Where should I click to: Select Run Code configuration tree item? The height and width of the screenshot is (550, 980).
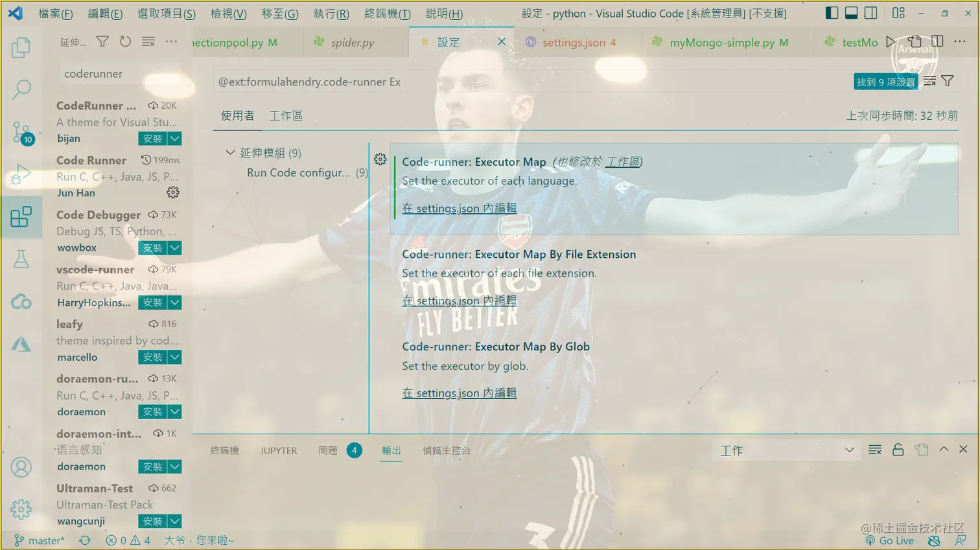(307, 172)
